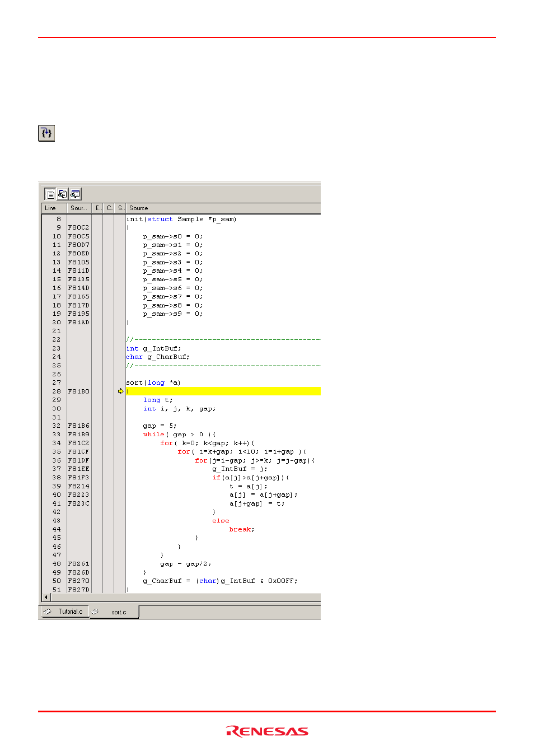Screen dimensions: 534x756
Task: Click address F80C2 on line 9
Action: pos(79,228)
